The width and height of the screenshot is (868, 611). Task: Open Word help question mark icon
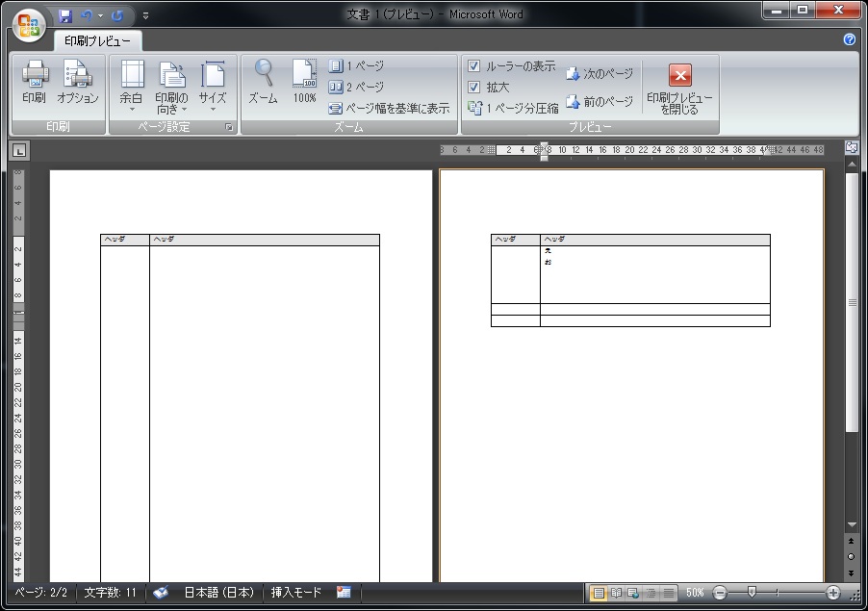849,39
